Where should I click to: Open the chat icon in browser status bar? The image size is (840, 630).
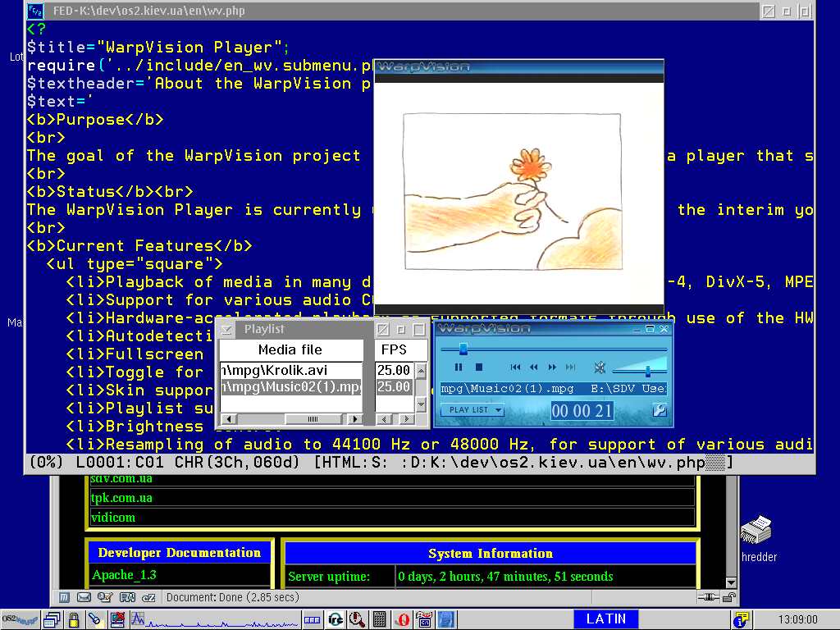point(148,597)
